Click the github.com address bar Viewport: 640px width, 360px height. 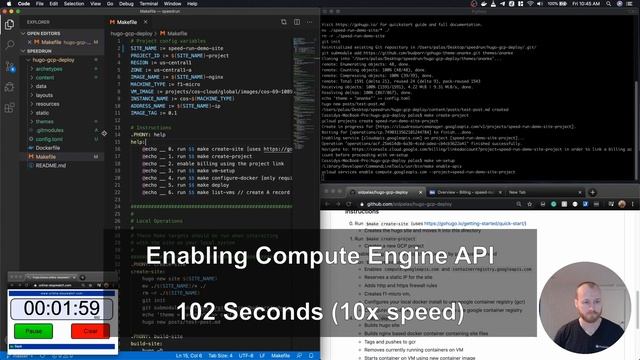(437, 204)
